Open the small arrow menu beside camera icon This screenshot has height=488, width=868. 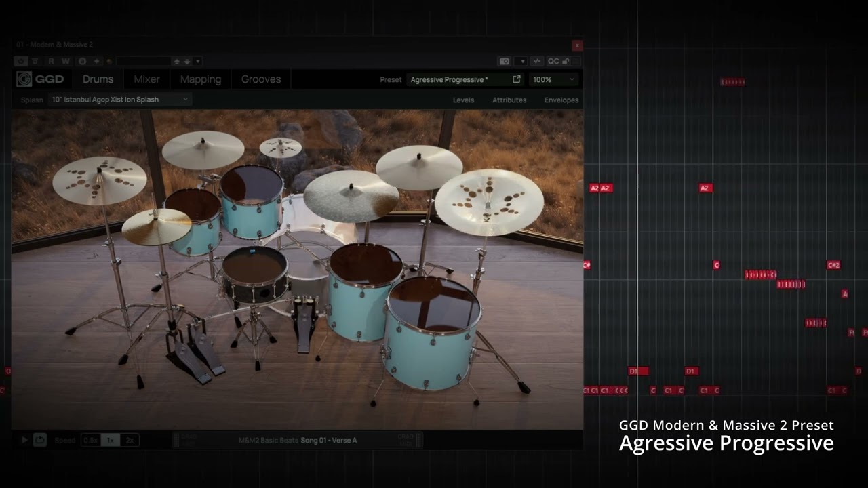[521, 61]
